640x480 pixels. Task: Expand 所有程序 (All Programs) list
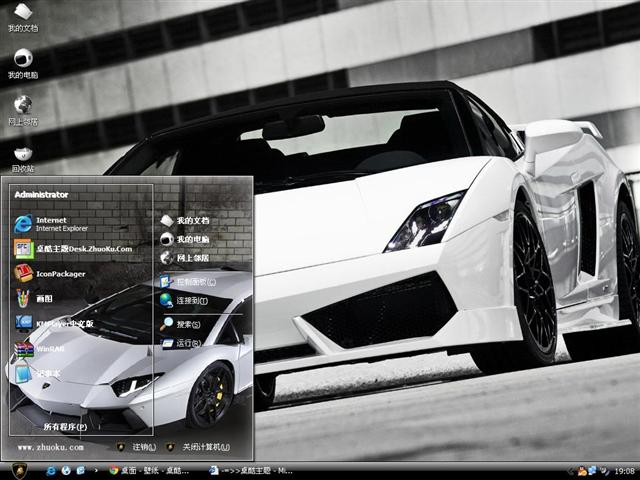click(x=64, y=427)
